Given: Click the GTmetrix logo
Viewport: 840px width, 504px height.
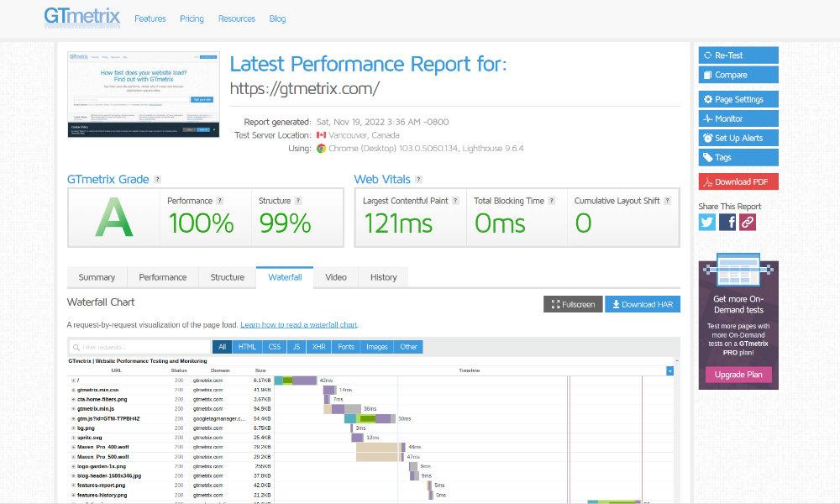Looking at the screenshot, I should point(82,17).
